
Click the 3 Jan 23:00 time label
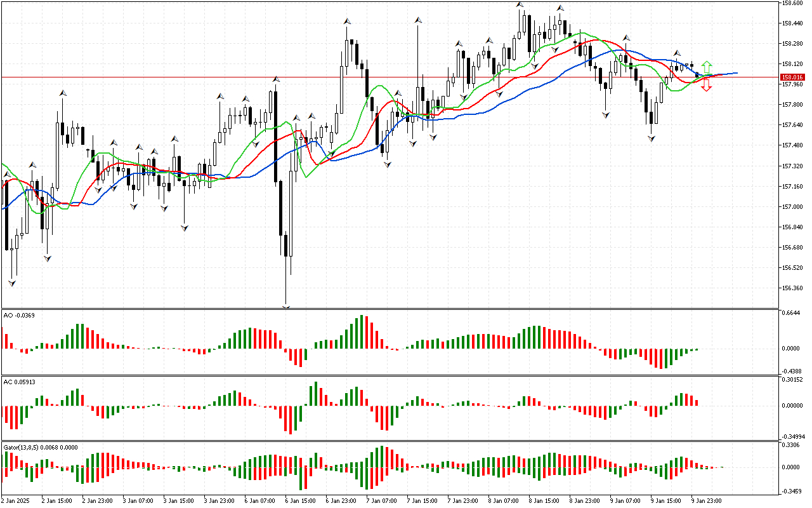click(218, 500)
